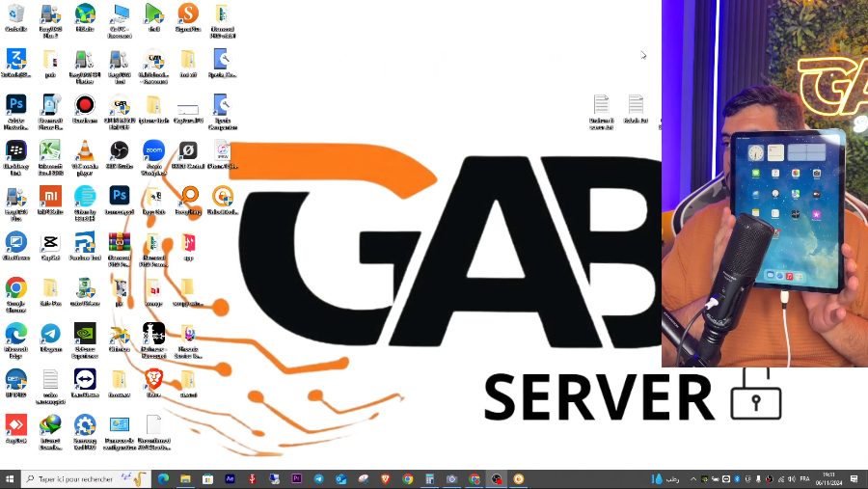The image size is (868, 489).
Task: Open After Effects from the taskbar
Action: (x=230, y=479)
